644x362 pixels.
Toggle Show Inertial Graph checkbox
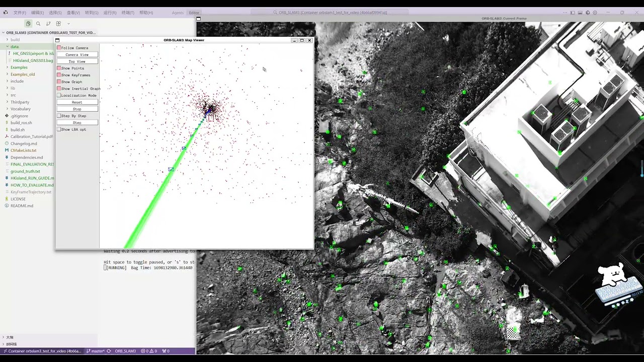[x=59, y=88]
